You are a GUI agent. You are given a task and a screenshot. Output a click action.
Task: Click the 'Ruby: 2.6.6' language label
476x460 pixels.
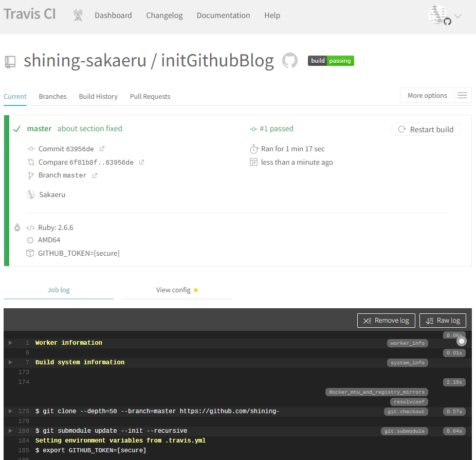tap(56, 227)
